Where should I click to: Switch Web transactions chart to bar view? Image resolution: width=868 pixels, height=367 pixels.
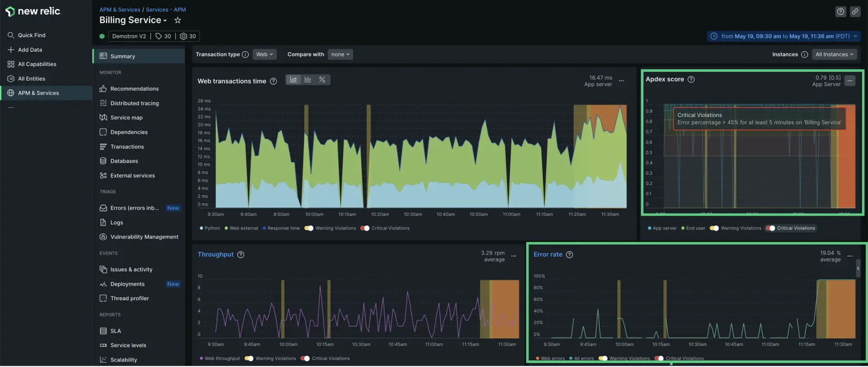pyautogui.click(x=308, y=80)
